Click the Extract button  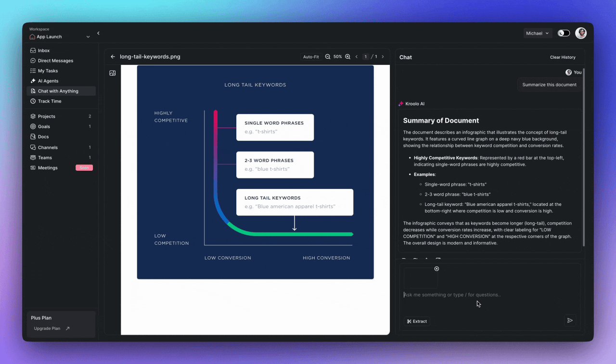pos(417,321)
